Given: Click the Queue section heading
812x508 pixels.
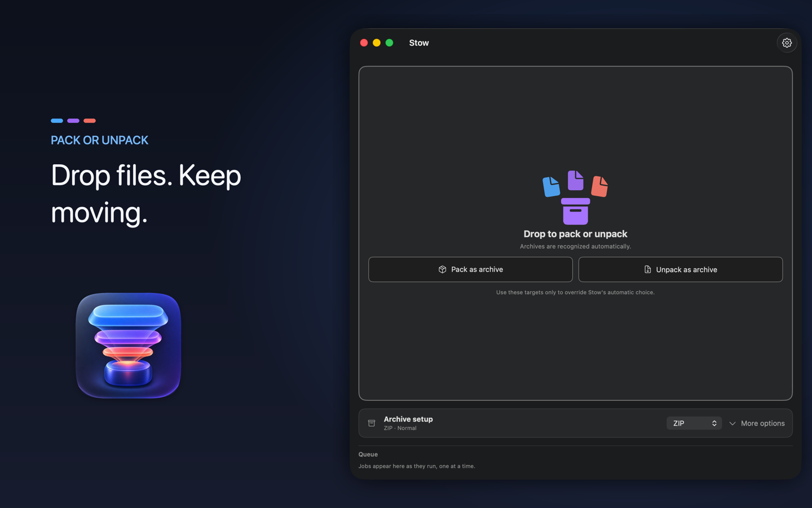Looking at the screenshot, I should [x=368, y=454].
